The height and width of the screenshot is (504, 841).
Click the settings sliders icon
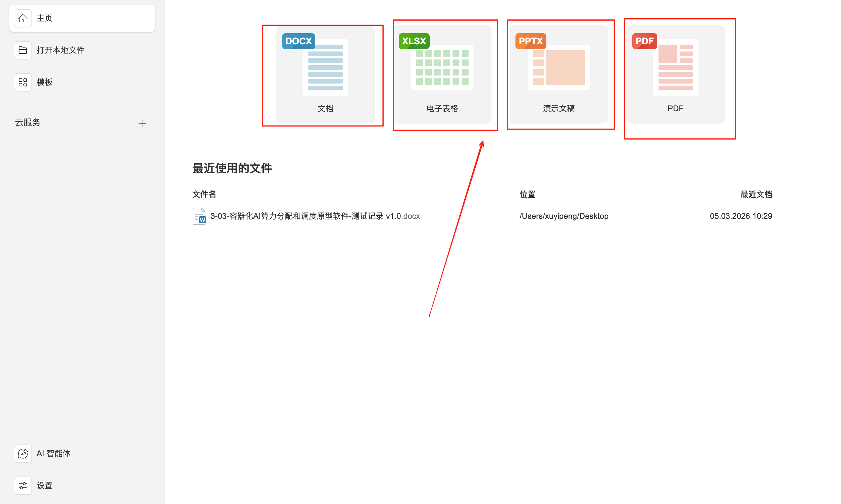[x=23, y=486]
